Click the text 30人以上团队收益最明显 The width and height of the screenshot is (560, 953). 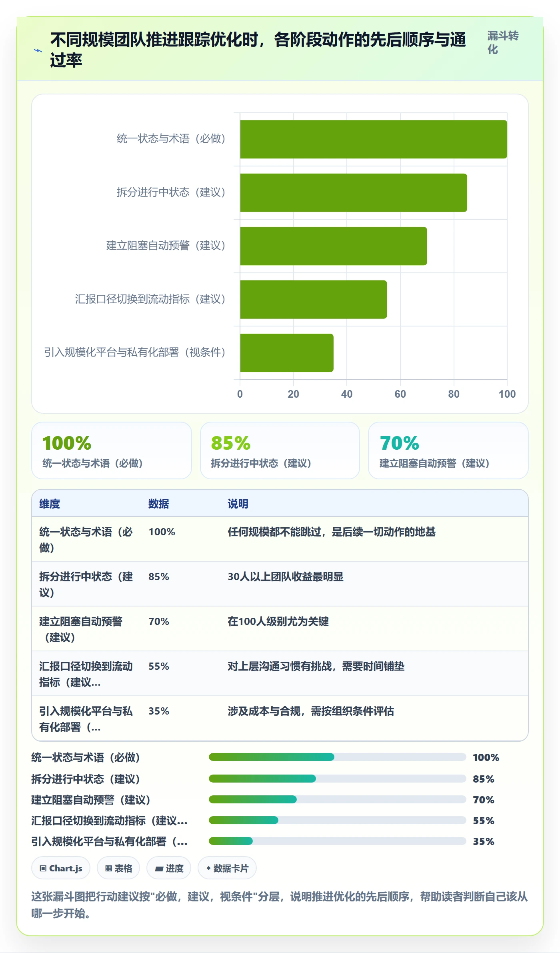coord(286,577)
